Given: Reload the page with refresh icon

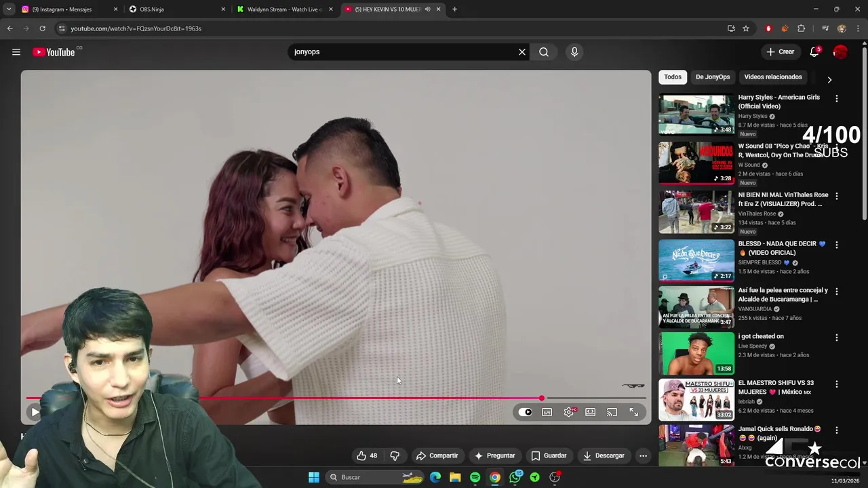Looking at the screenshot, I should [x=42, y=28].
